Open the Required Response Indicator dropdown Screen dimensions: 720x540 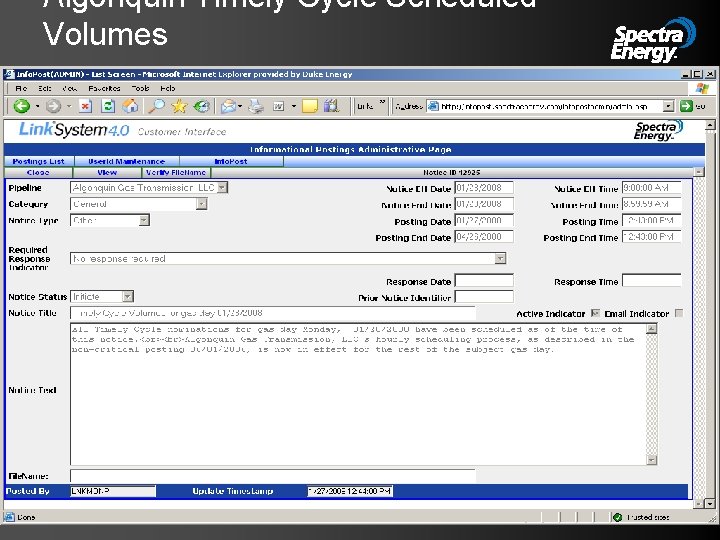point(500,259)
